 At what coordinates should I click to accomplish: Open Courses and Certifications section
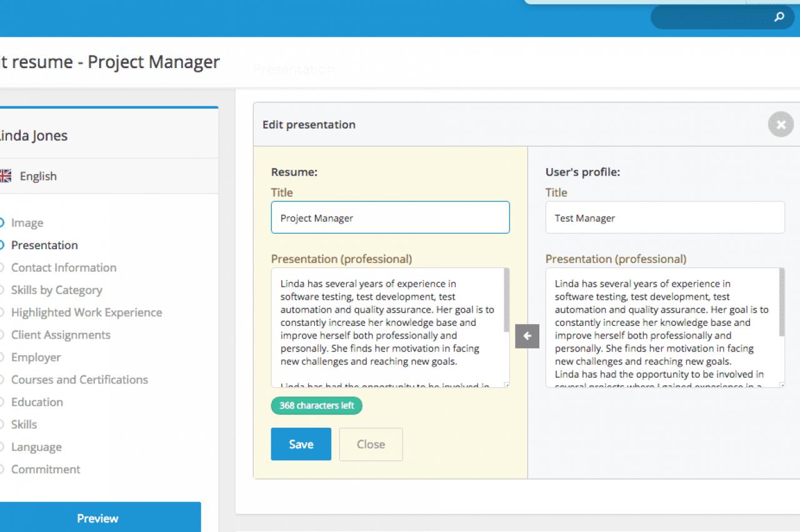click(x=79, y=380)
